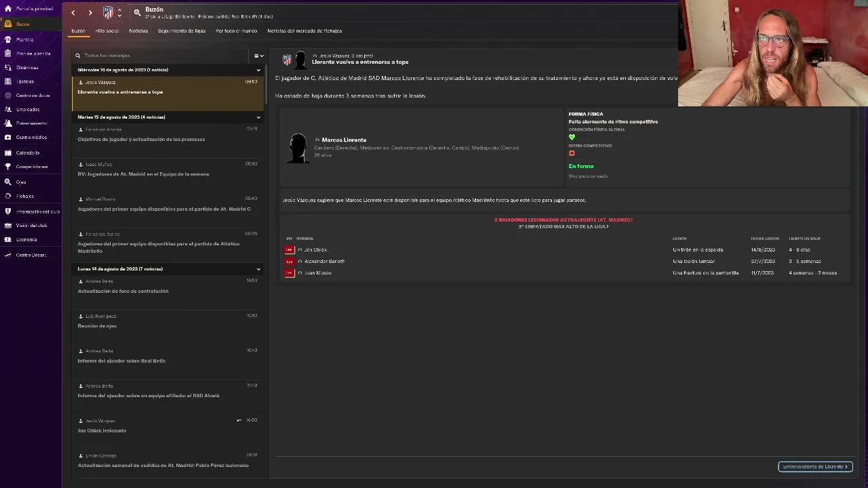Switch to Por todo el mundo tab
Image resolution: width=868 pixels, height=488 pixels.
[x=236, y=30]
